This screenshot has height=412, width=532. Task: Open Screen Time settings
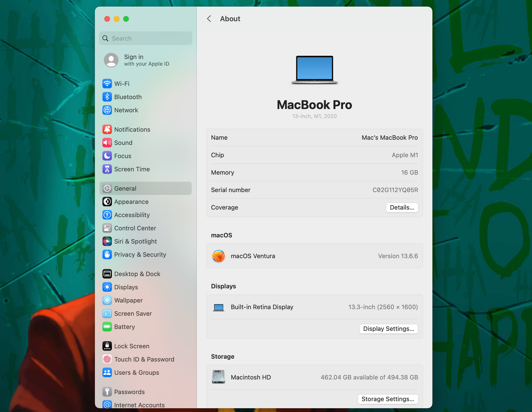[x=132, y=169]
